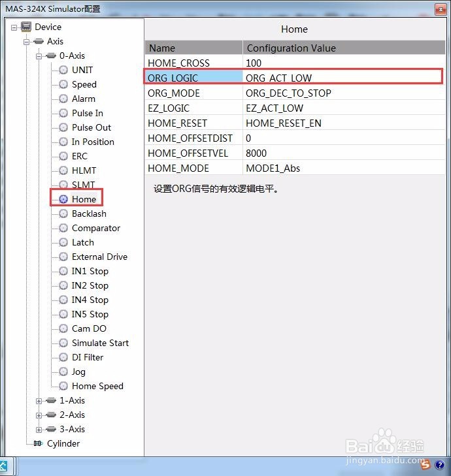Expand the 1-Axis tree node

(39, 401)
